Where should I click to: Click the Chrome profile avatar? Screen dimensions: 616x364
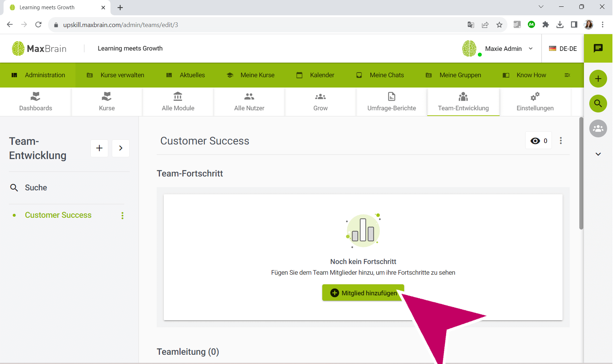click(x=589, y=25)
